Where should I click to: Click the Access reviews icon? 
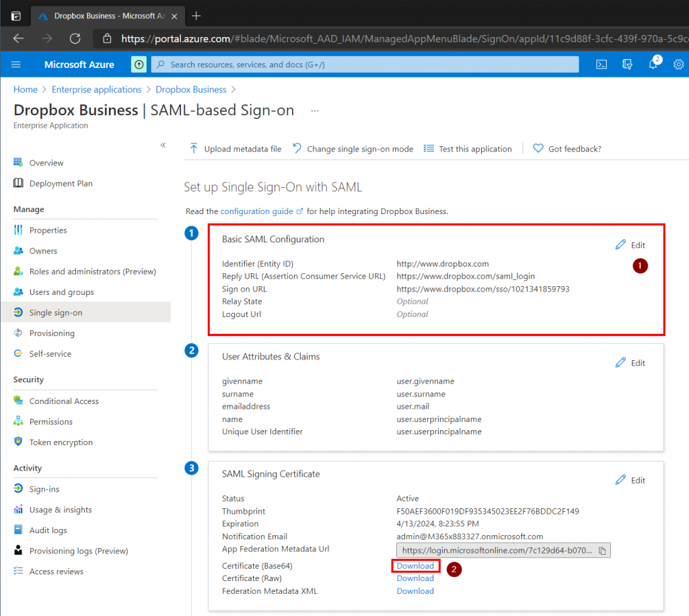pos(18,571)
